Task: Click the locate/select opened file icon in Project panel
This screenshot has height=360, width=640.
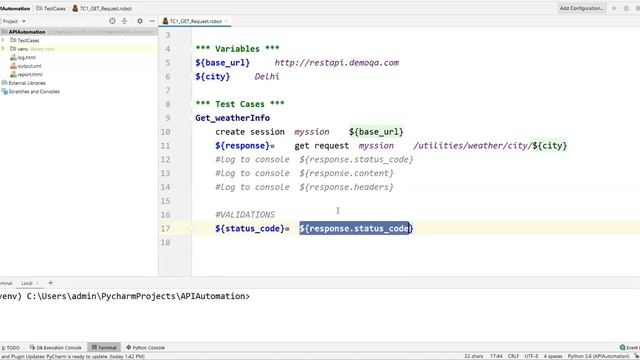Action: click(x=112, y=21)
